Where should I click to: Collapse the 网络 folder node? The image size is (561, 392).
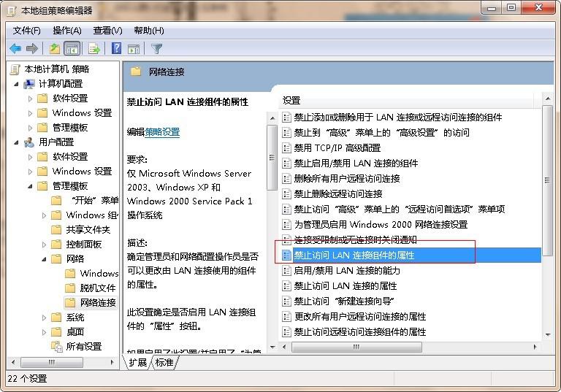click(45, 259)
